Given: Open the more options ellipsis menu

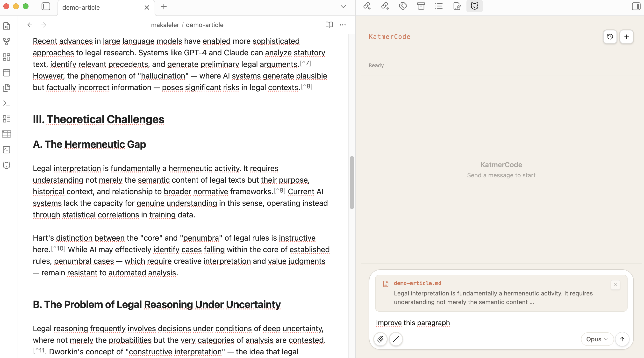Looking at the screenshot, I should (x=343, y=25).
